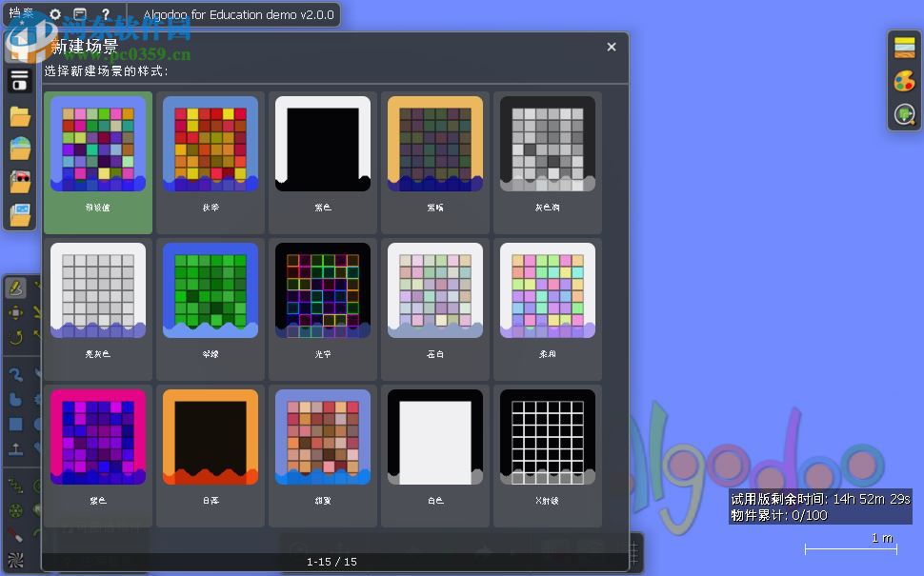This screenshot has height=576, width=924.
Task: Click the Algodoo for Education demo title
Action: coord(239,14)
